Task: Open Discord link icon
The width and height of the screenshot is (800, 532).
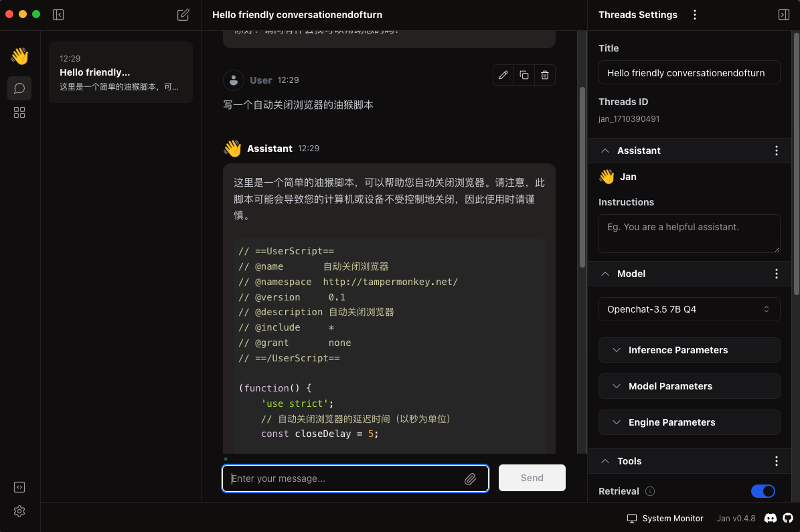Action: pyautogui.click(x=771, y=518)
